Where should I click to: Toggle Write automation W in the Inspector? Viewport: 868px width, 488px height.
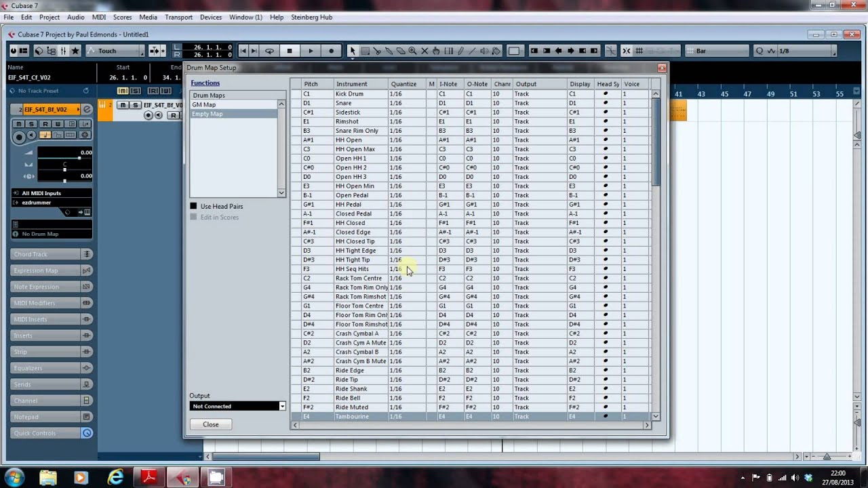58,124
